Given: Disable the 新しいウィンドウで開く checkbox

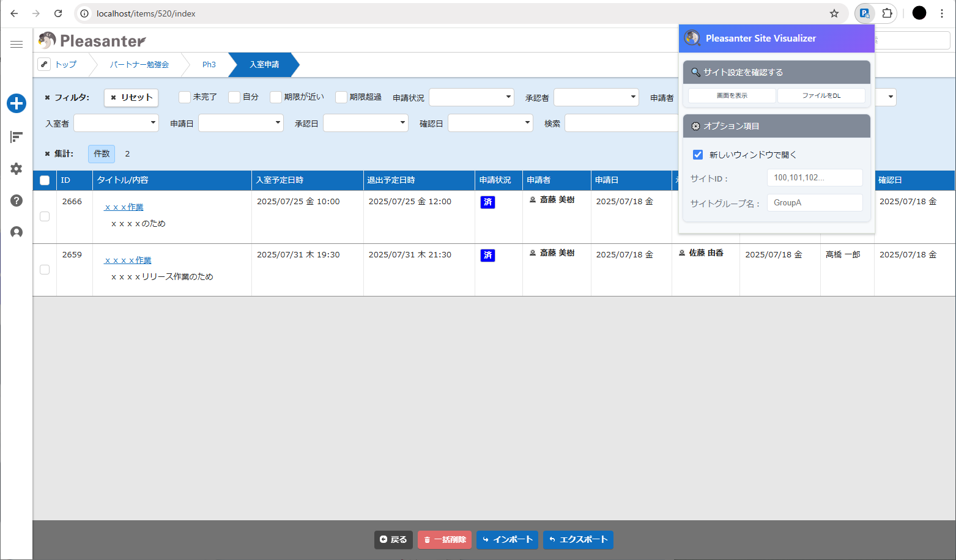Looking at the screenshot, I should (698, 155).
